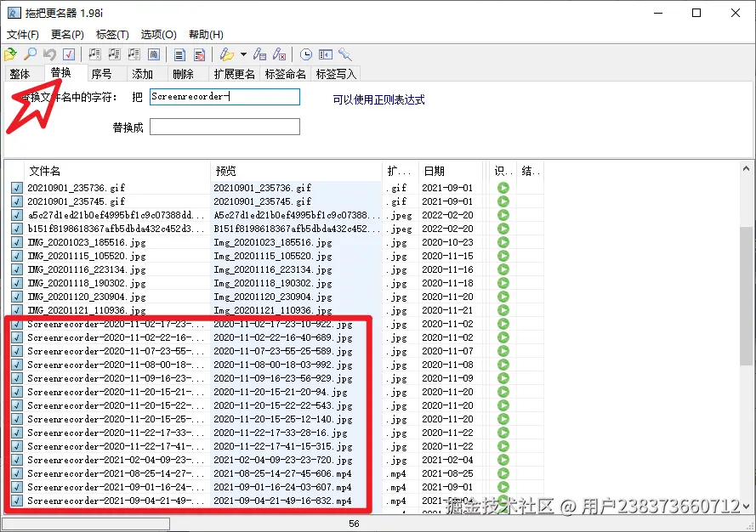Click the second music-note tag icon
The width and height of the screenshot is (756, 532).
point(114,54)
